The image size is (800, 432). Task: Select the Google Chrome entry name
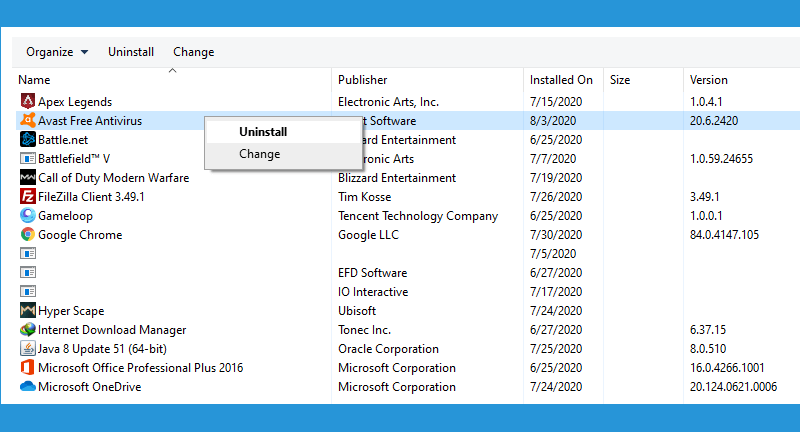point(80,235)
